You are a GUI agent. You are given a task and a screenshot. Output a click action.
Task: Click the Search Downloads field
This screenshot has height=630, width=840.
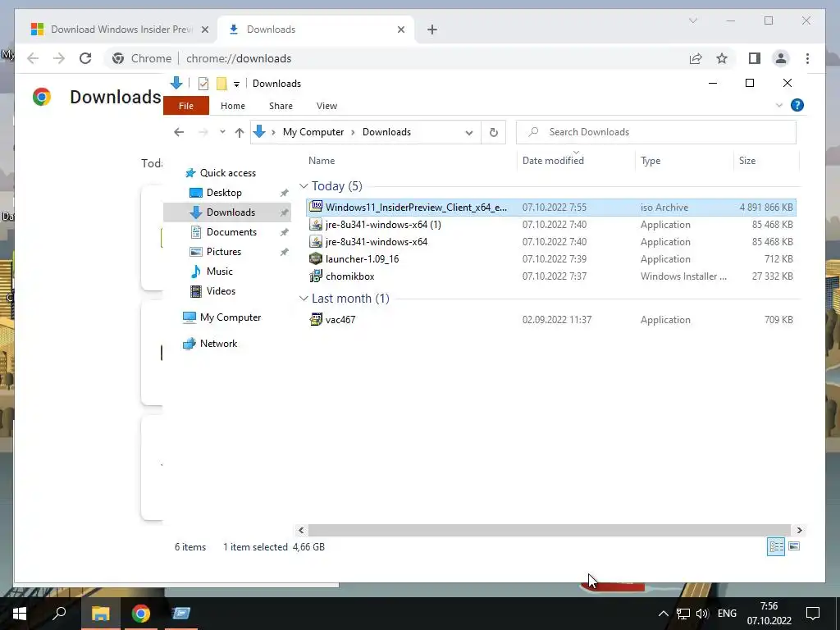(656, 132)
